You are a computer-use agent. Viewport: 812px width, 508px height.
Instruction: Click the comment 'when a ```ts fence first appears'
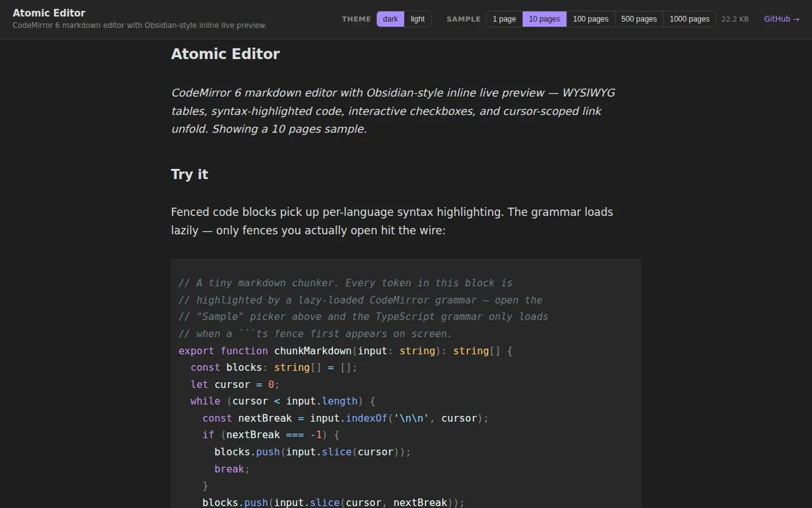pyautogui.click(x=316, y=334)
